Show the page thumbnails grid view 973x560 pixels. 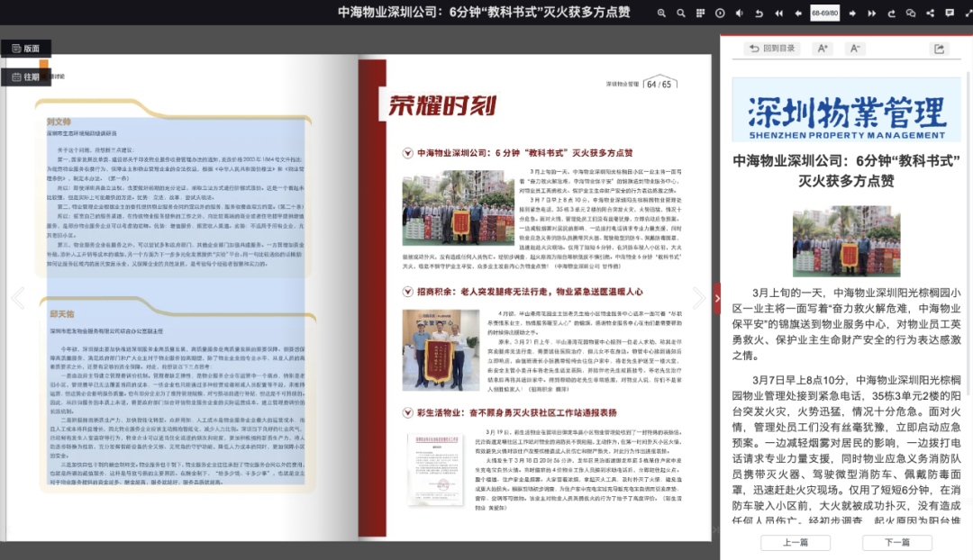[701, 13]
